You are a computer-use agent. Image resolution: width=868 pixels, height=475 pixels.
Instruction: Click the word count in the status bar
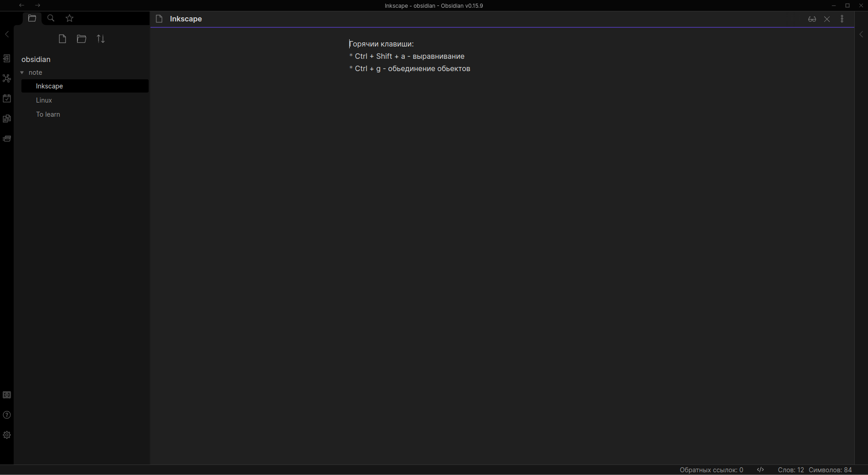click(x=791, y=470)
